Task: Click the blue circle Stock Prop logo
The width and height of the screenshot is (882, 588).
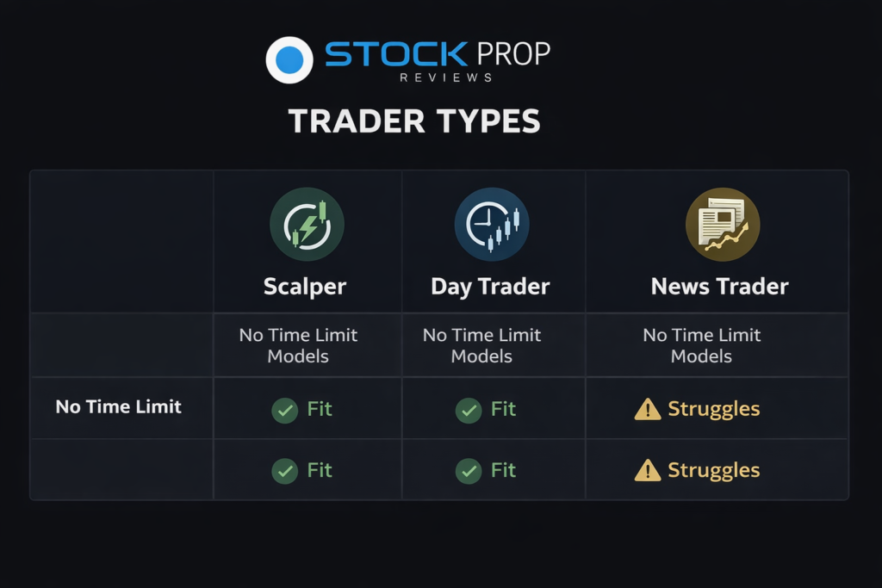Action: (x=289, y=59)
